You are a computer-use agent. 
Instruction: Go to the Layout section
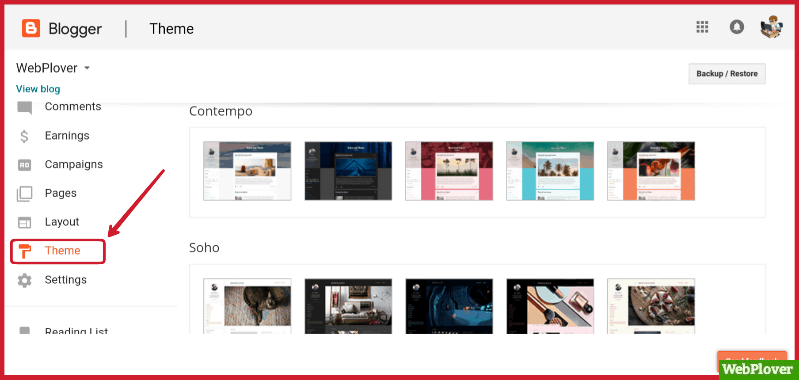62,222
